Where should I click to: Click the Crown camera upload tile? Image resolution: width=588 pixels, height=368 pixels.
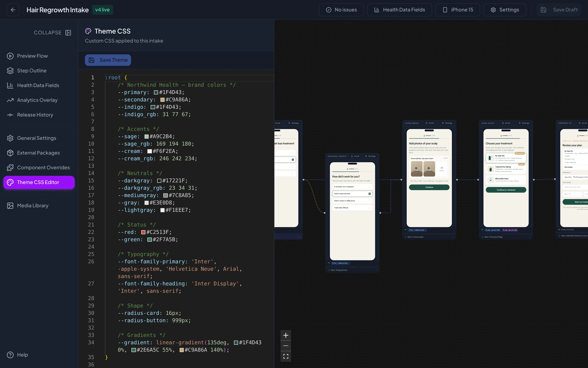442,169
